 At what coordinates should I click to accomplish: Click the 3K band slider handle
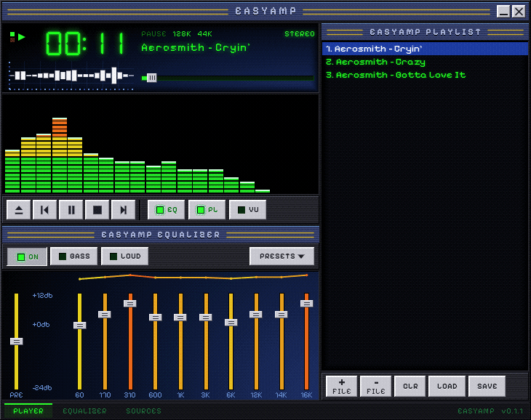point(206,318)
